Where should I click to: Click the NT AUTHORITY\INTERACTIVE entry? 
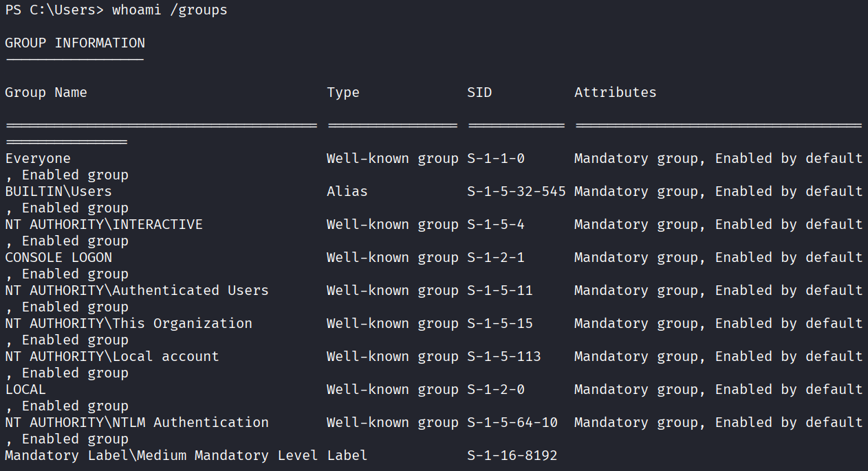tap(104, 225)
